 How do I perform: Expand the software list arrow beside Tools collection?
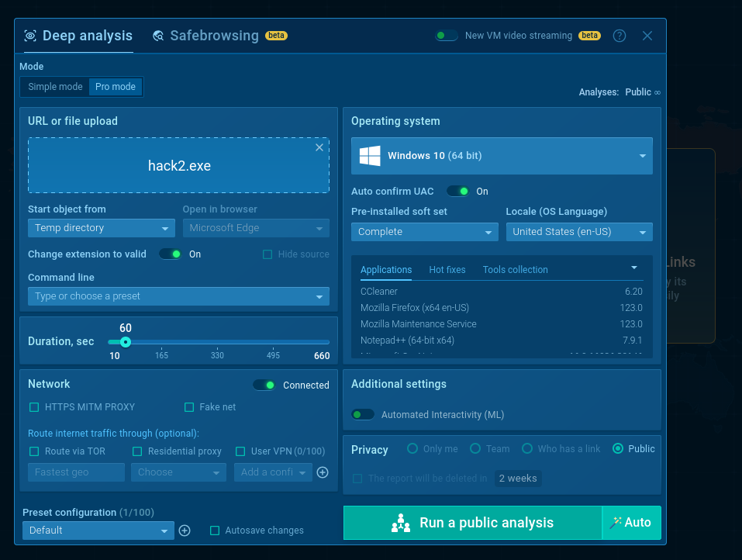(634, 268)
